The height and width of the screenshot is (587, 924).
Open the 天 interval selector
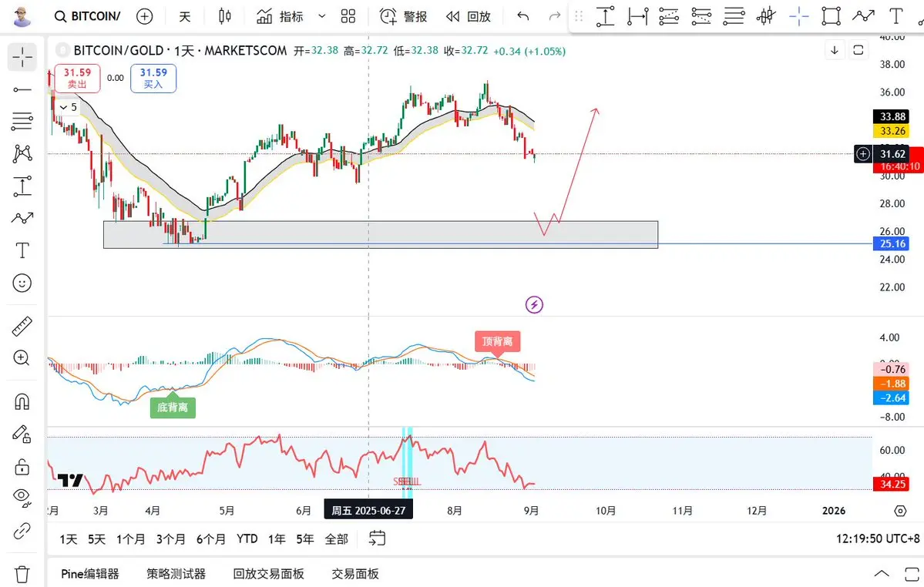click(185, 16)
